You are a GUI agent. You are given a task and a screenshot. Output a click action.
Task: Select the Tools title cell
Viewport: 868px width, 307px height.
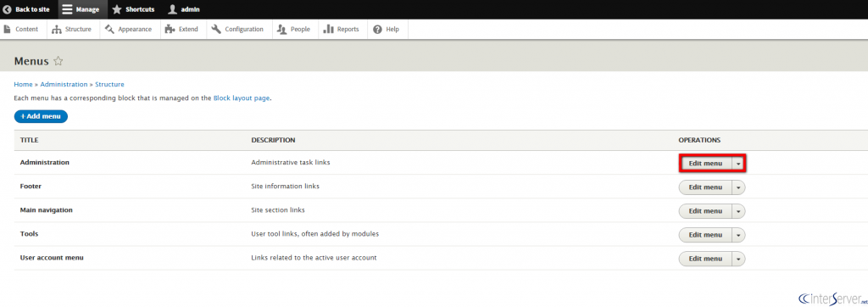click(29, 234)
